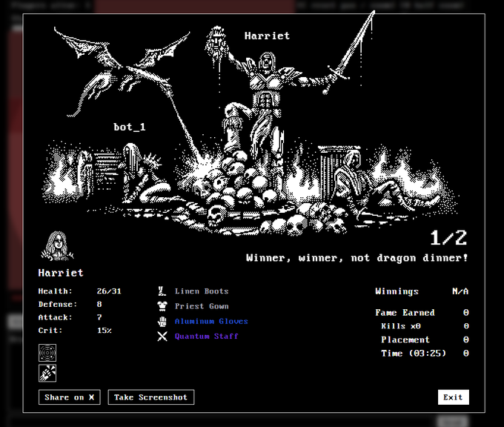Viewport: 504px width, 427px height.
Task: Select the Linen Boots item name
Action: [202, 291]
